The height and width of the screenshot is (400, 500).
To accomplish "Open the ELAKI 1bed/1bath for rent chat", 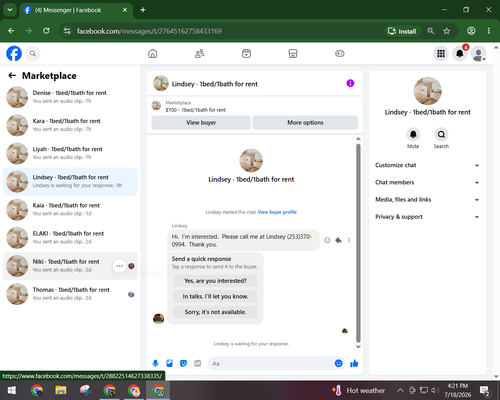I will tap(70, 238).
